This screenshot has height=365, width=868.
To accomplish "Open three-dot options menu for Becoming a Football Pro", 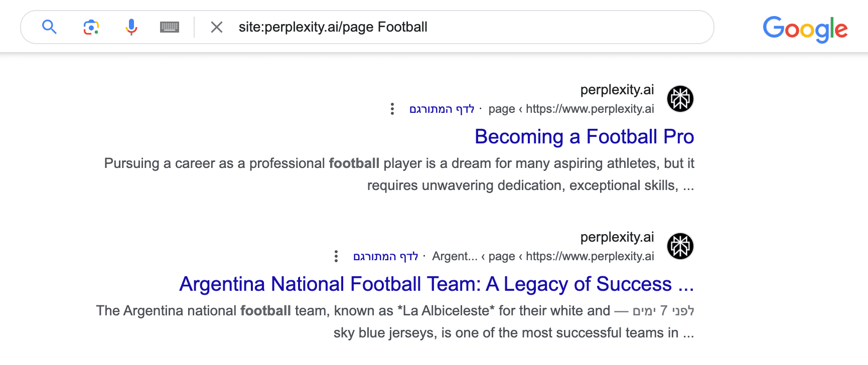I will (x=392, y=109).
